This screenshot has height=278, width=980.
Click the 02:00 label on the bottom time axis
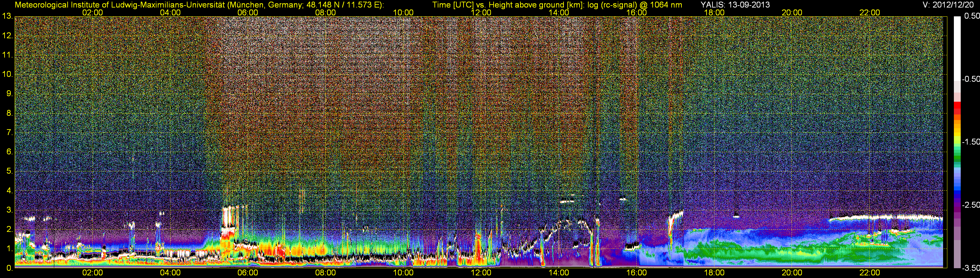click(92, 273)
